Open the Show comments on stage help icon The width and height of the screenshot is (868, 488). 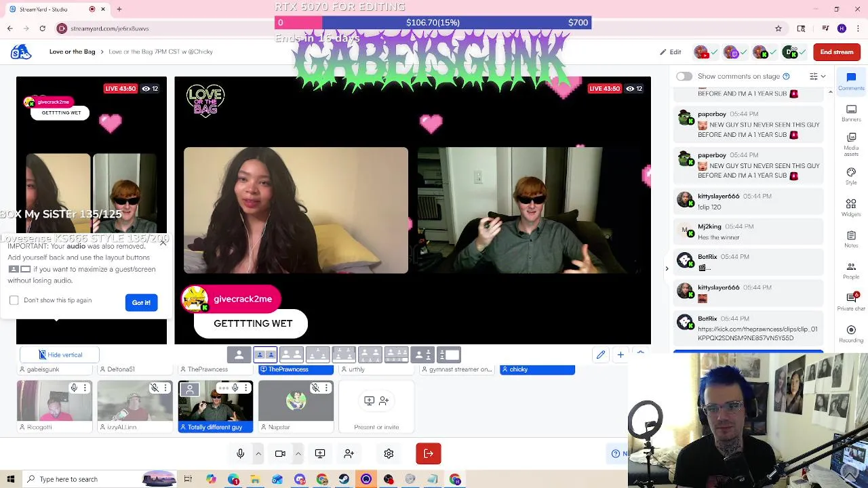tap(786, 76)
